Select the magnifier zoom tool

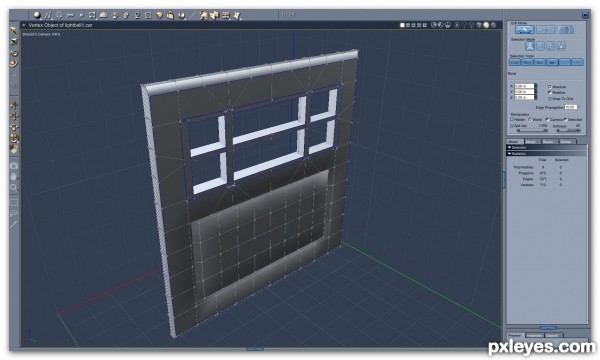pyautogui.click(x=14, y=187)
